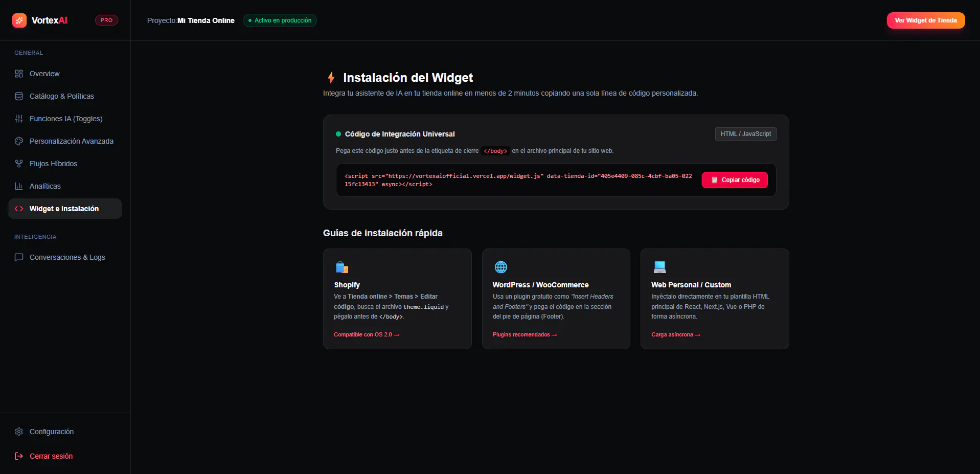This screenshot has height=474, width=980.
Task: Click the Overview grid icon
Action: click(19, 74)
